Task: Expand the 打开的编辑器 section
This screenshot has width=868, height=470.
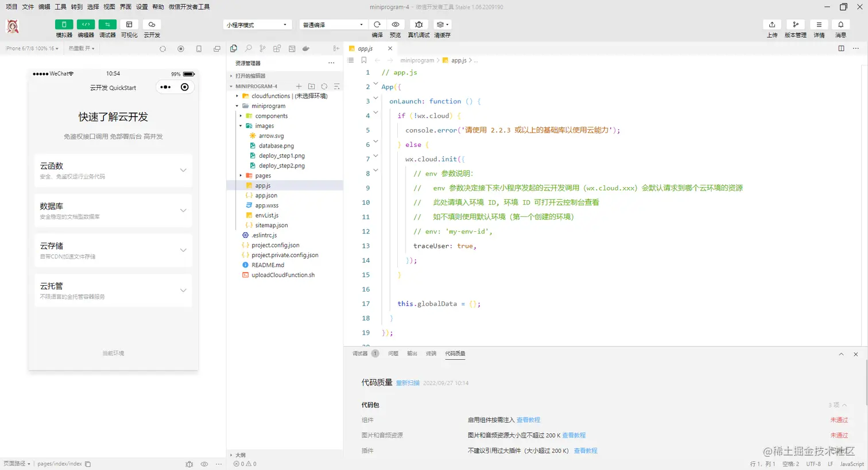Action: [285, 76]
